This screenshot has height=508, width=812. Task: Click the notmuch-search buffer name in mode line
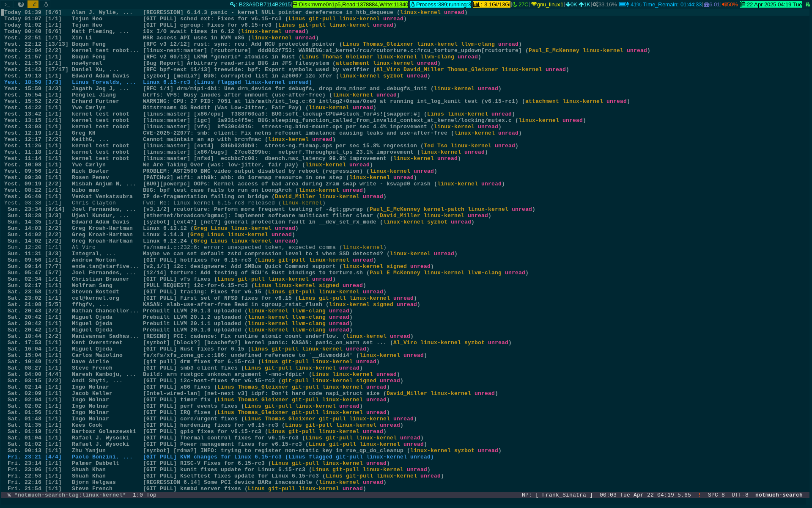(x=70, y=495)
